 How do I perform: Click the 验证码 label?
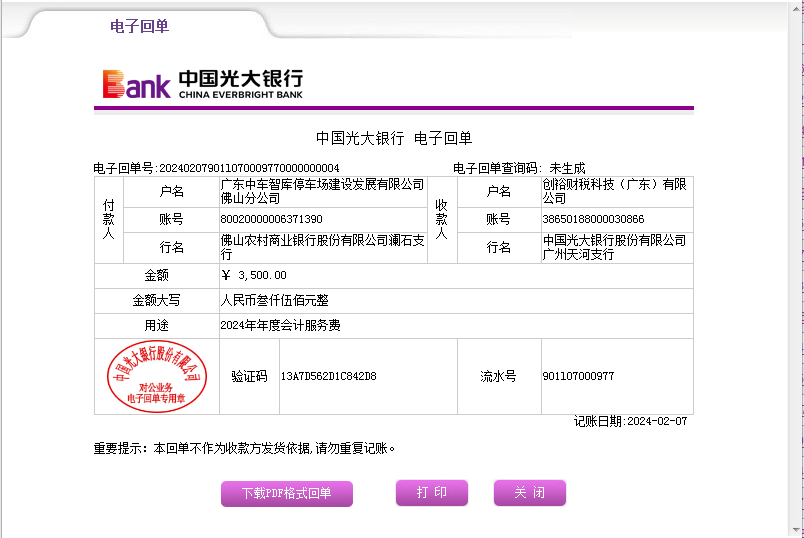coord(249,376)
